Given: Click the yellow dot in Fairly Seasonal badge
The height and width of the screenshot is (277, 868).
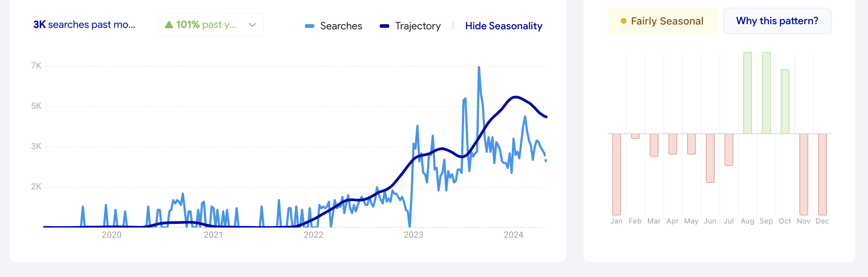Looking at the screenshot, I should [x=623, y=21].
